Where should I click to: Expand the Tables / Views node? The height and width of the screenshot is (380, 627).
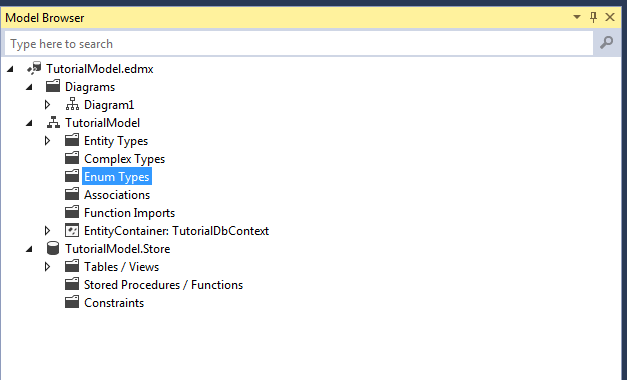click(48, 267)
